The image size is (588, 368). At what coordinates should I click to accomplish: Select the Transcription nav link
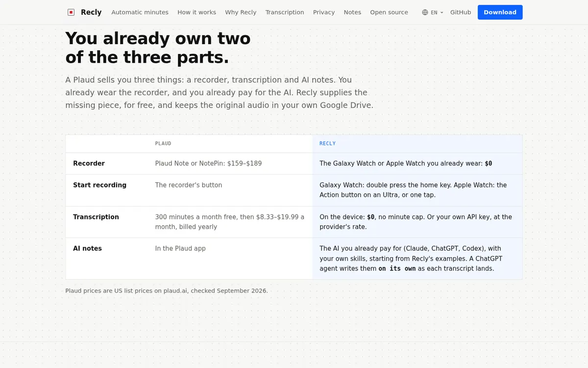point(285,12)
